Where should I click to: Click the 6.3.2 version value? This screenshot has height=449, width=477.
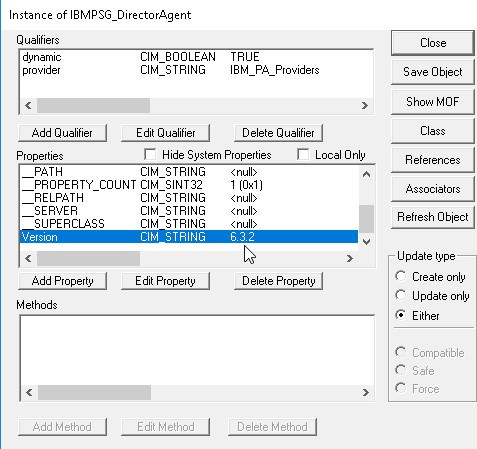242,237
